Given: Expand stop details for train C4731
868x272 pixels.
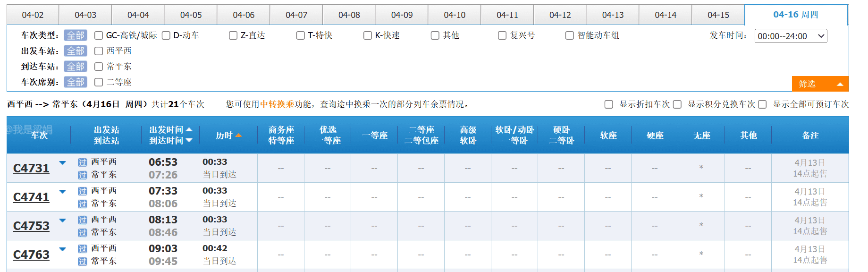Looking at the screenshot, I should tap(62, 163).
